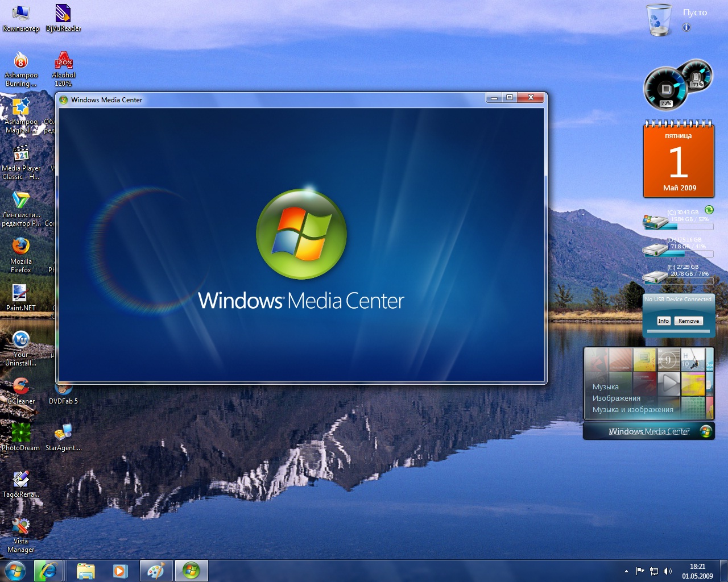728x582 pixels.
Task: Select the Tag&Rename desktop icon
Action: point(21,484)
